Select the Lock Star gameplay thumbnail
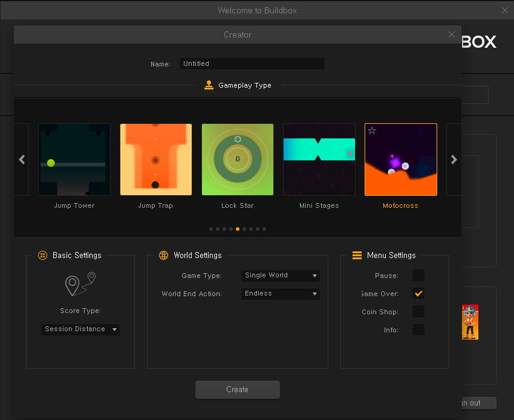The image size is (514, 420). 238,160
